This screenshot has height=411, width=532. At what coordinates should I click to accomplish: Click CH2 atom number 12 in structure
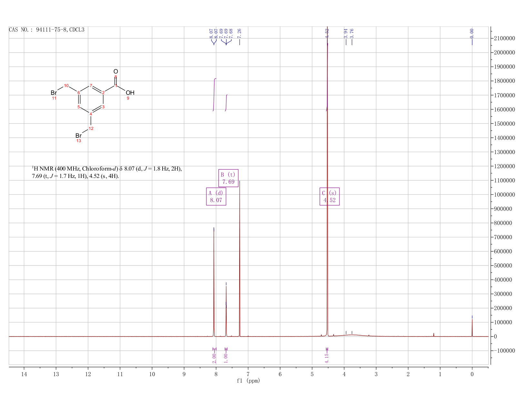coord(91,129)
